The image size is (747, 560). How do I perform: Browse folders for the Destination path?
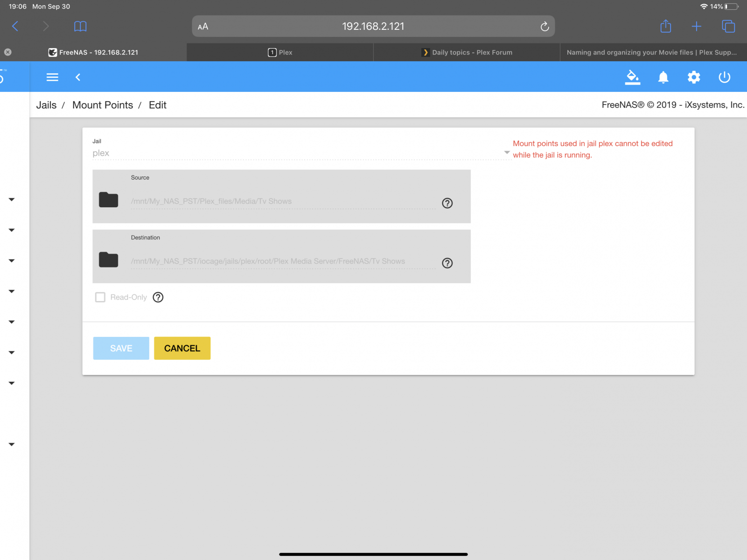point(108,259)
